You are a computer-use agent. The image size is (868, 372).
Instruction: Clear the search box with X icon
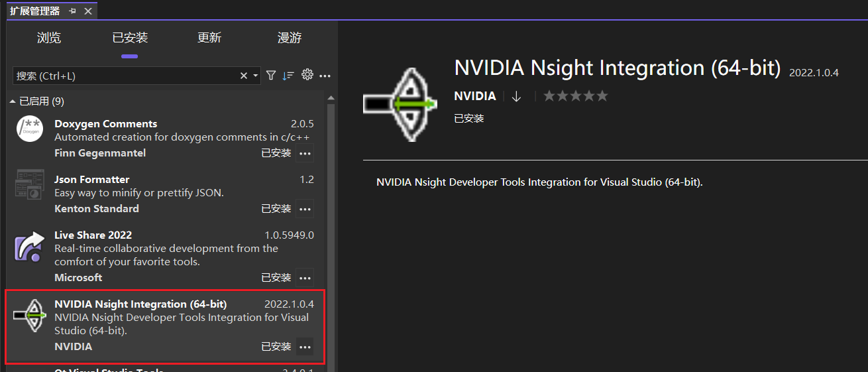pyautogui.click(x=244, y=76)
